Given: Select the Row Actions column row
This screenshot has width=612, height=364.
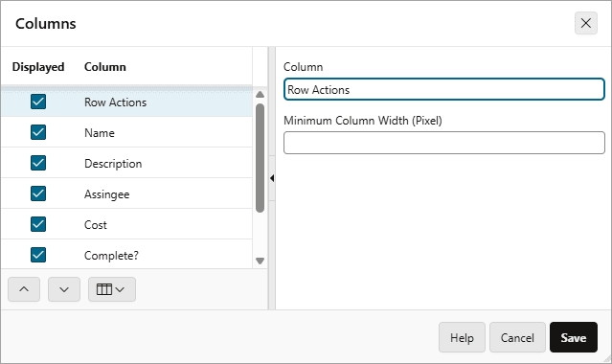Looking at the screenshot, I should coord(126,102).
